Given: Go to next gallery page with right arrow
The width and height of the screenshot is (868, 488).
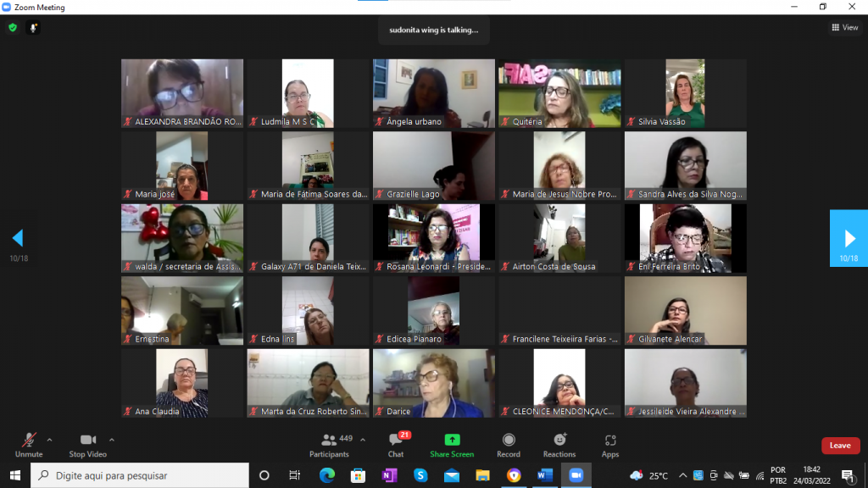Looking at the screenshot, I should [849, 238].
